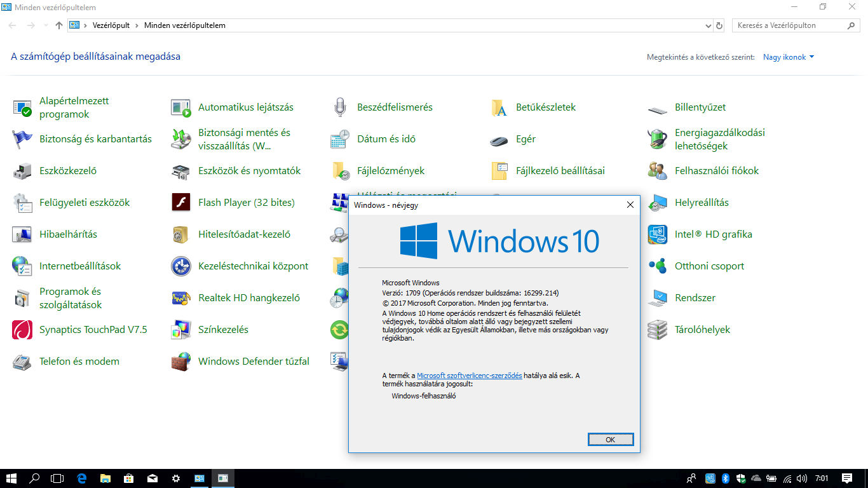
Task: Open the Betűkészletek fonts folder
Action: coord(533,107)
